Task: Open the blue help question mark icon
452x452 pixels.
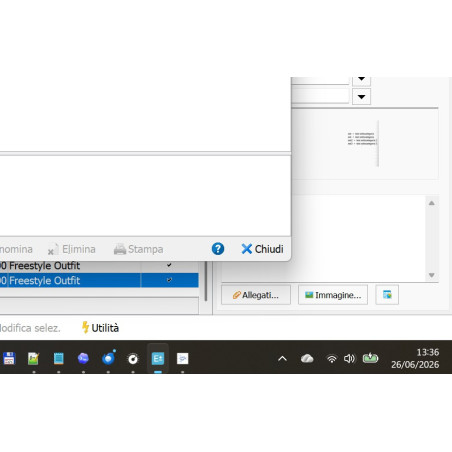Action: 218,249
